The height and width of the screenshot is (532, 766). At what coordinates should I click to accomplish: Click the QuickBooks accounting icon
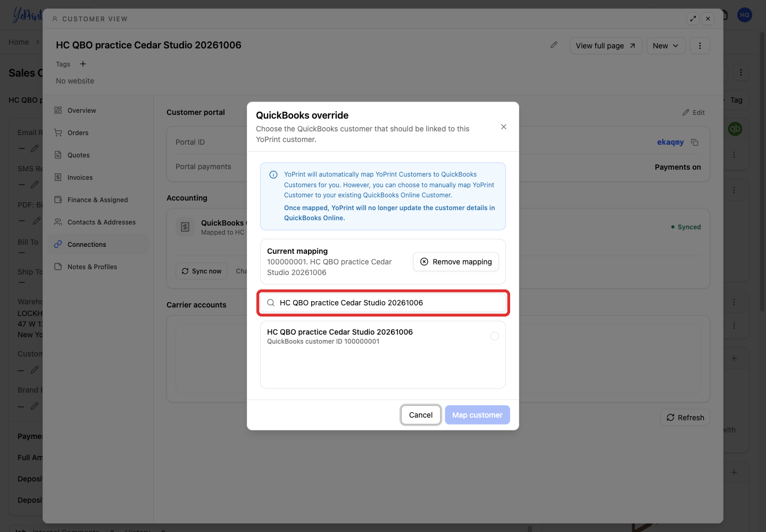tap(185, 227)
